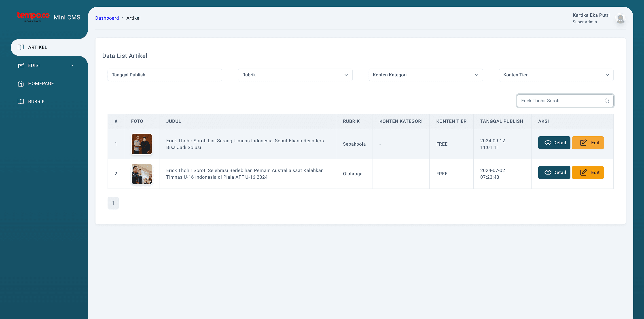Open the Rubrik filter dropdown
This screenshot has height=319, width=644.
coord(295,75)
